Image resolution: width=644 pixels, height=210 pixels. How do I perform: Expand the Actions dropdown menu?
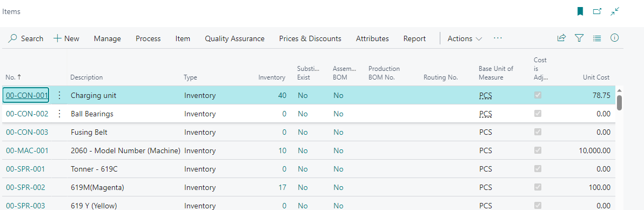[x=465, y=39]
